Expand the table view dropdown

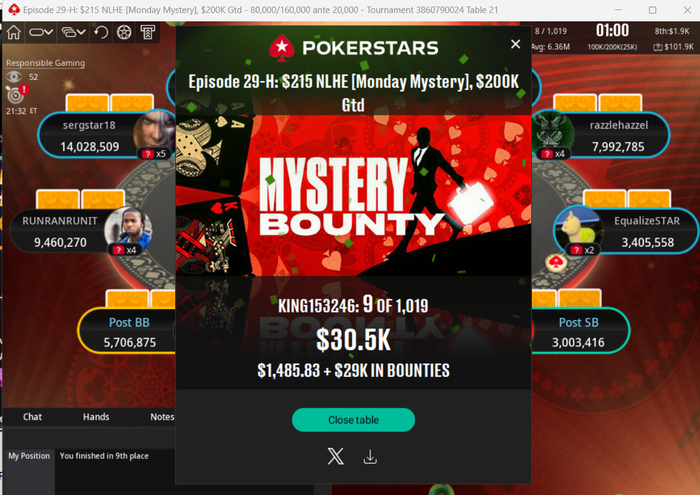(41, 32)
